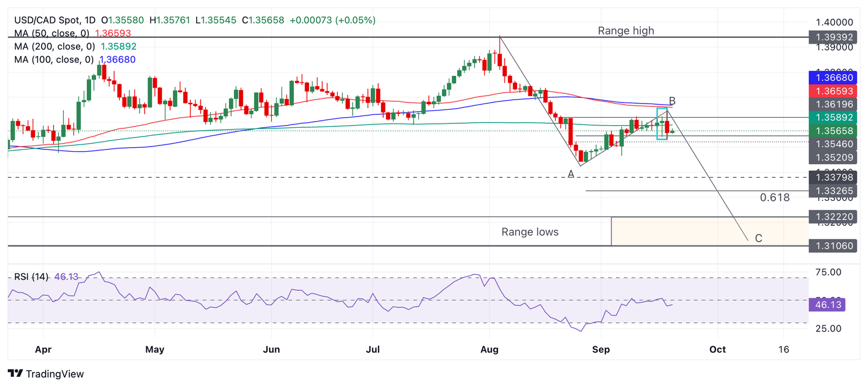
Task: Click the cyan highlighted candle rectangle
Action: [662, 123]
